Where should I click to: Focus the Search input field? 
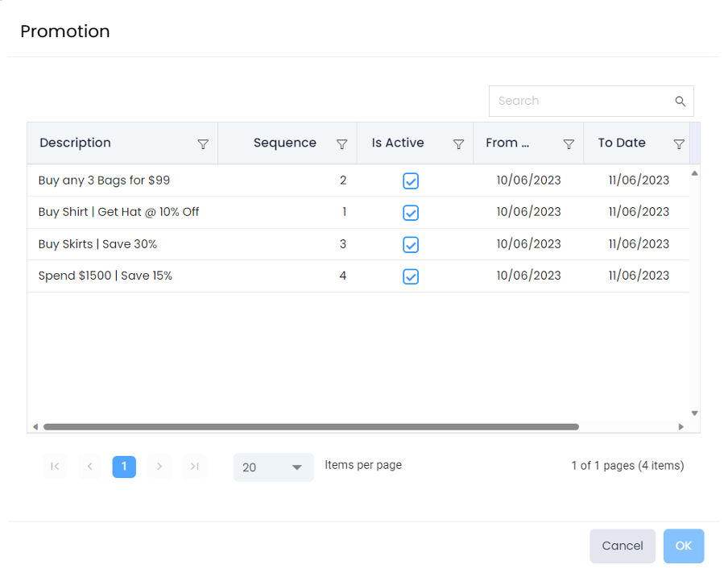(581, 102)
